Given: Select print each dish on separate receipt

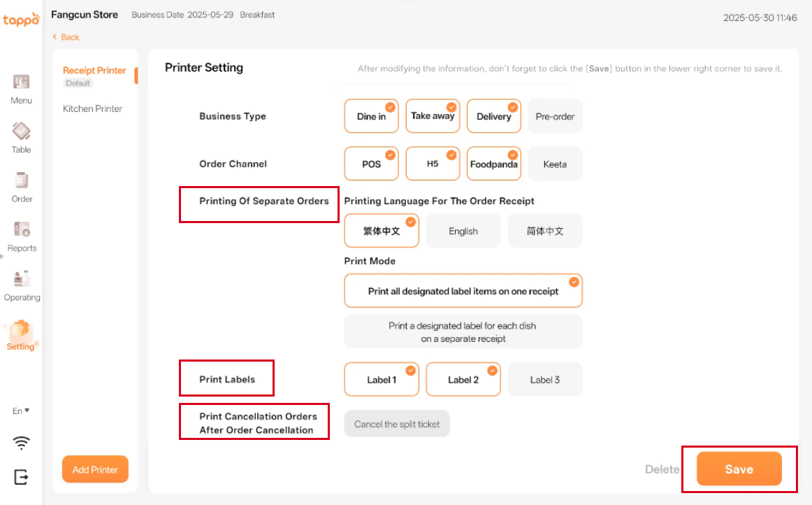Looking at the screenshot, I should tap(463, 332).
